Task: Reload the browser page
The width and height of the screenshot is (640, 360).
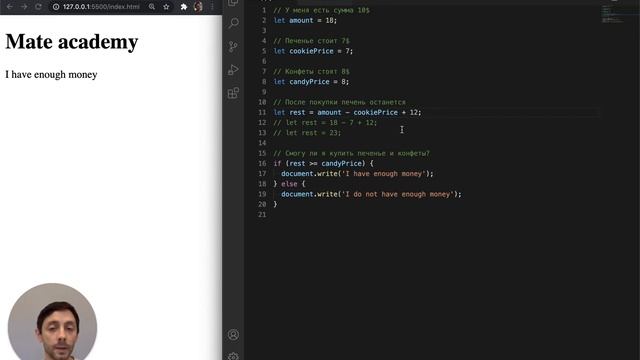Action: [x=38, y=7]
